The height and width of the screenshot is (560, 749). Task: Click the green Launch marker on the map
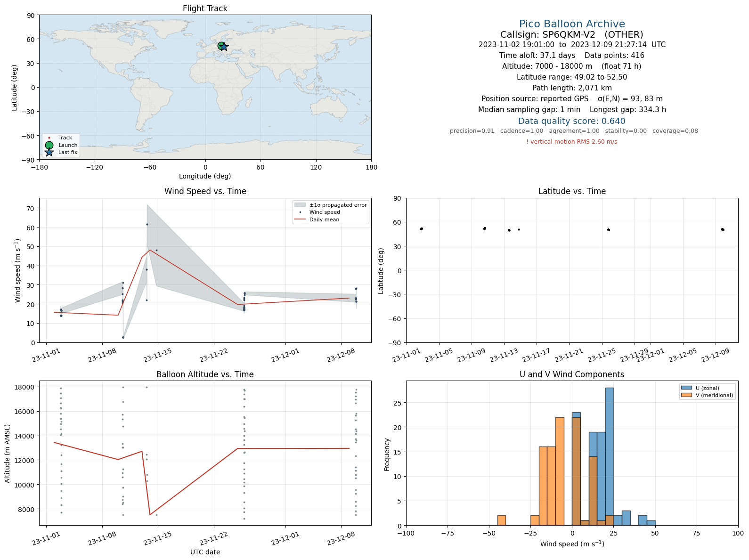point(221,46)
